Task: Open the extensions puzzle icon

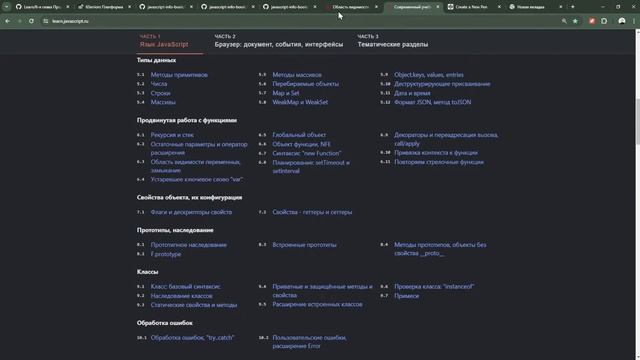Action: (604, 21)
